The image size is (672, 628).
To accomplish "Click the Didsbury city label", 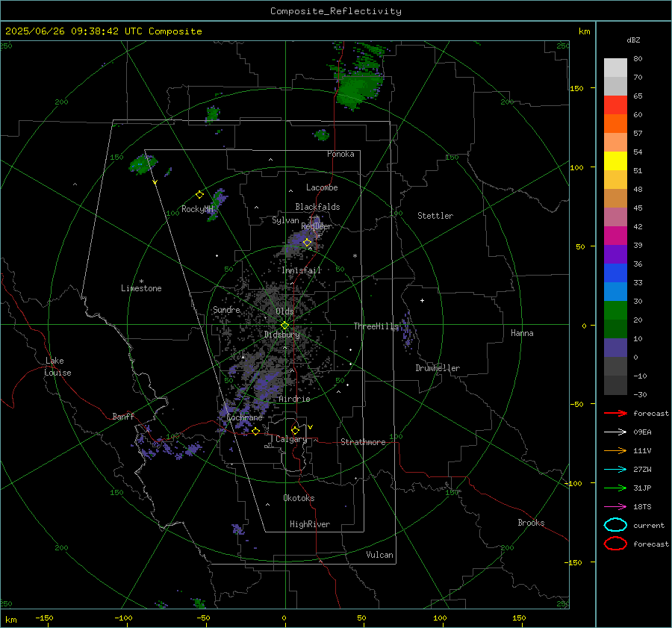I will click(x=281, y=335).
